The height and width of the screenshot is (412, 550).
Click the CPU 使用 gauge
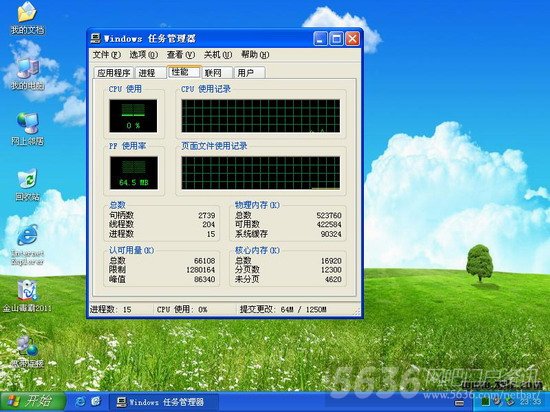(x=133, y=116)
